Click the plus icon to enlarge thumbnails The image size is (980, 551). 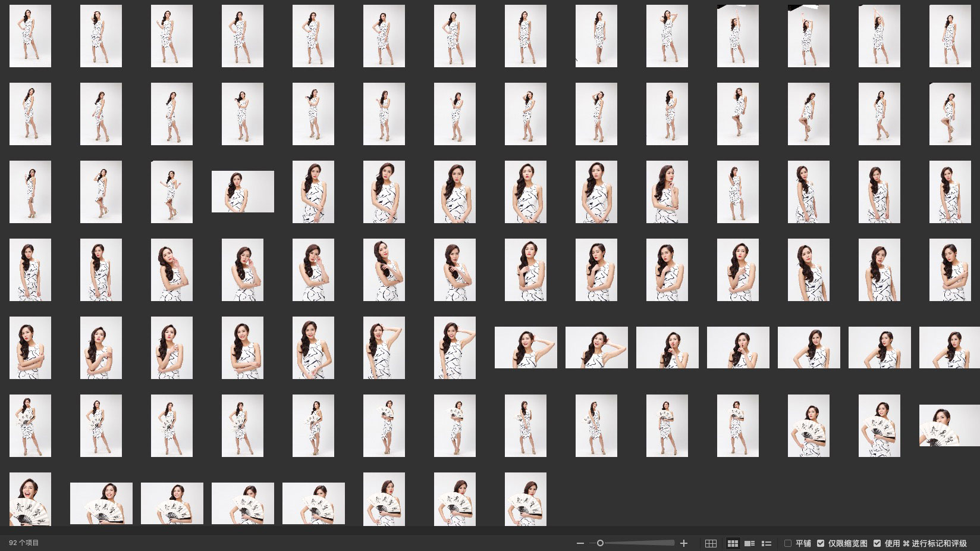[x=684, y=543]
